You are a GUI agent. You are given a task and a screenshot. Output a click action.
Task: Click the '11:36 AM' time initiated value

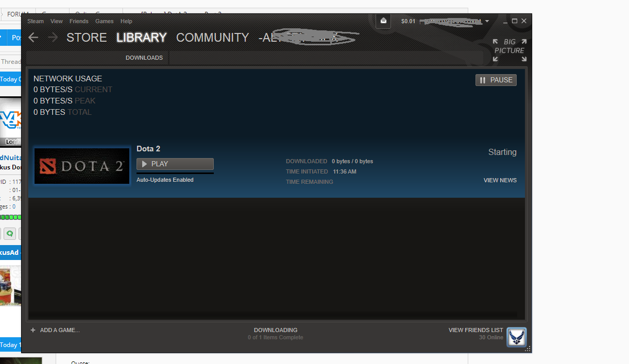(345, 171)
